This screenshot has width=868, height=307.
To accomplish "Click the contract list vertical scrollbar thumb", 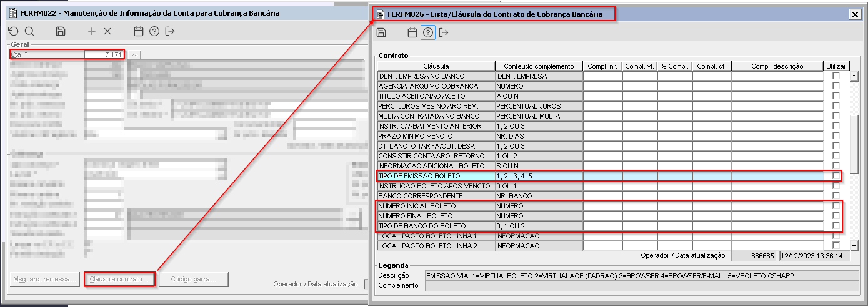I will (x=854, y=144).
